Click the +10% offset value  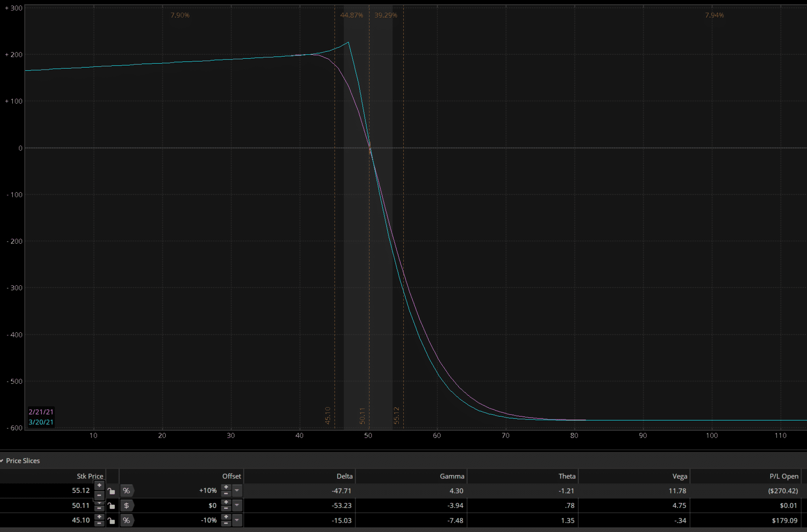coord(208,491)
